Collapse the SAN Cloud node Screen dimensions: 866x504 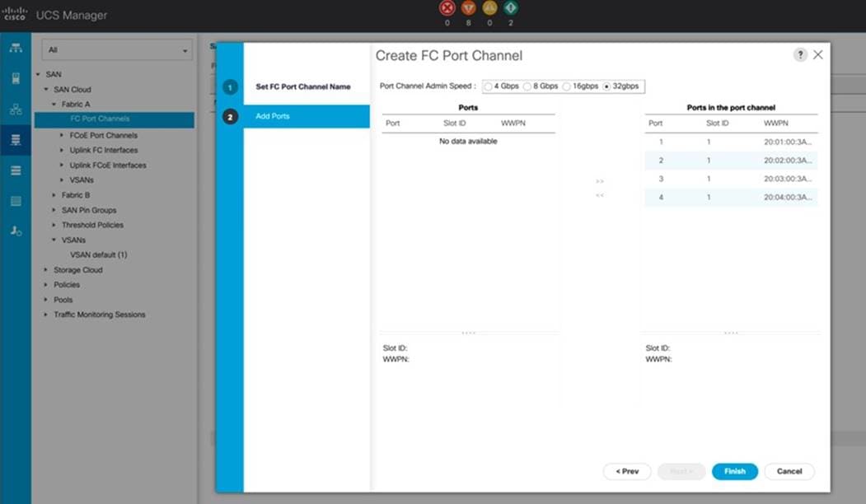click(x=46, y=89)
